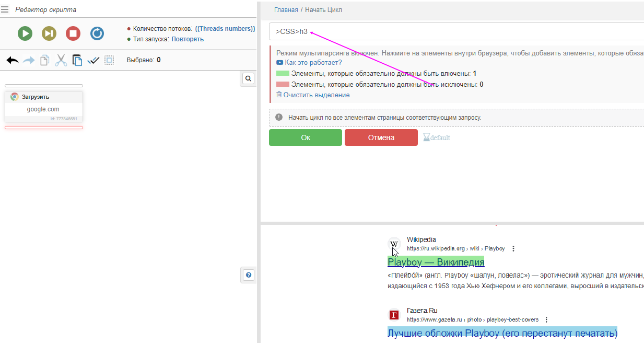
Task: Click the blue question mark help icon
Action: coord(249,275)
